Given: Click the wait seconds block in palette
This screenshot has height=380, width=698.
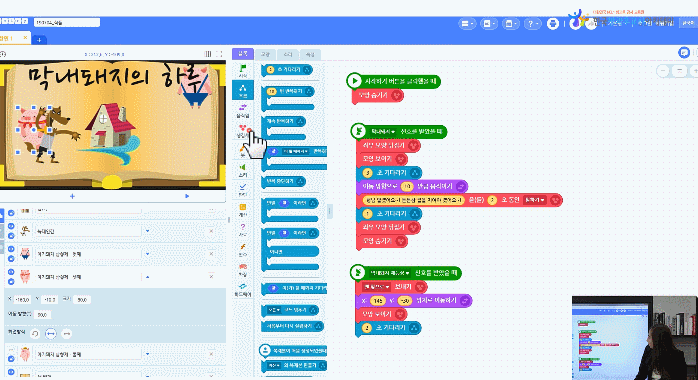Looking at the screenshot, I should [x=287, y=70].
